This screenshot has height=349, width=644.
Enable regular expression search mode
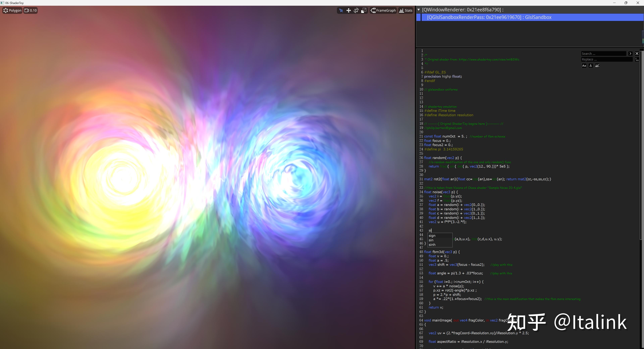pos(597,66)
